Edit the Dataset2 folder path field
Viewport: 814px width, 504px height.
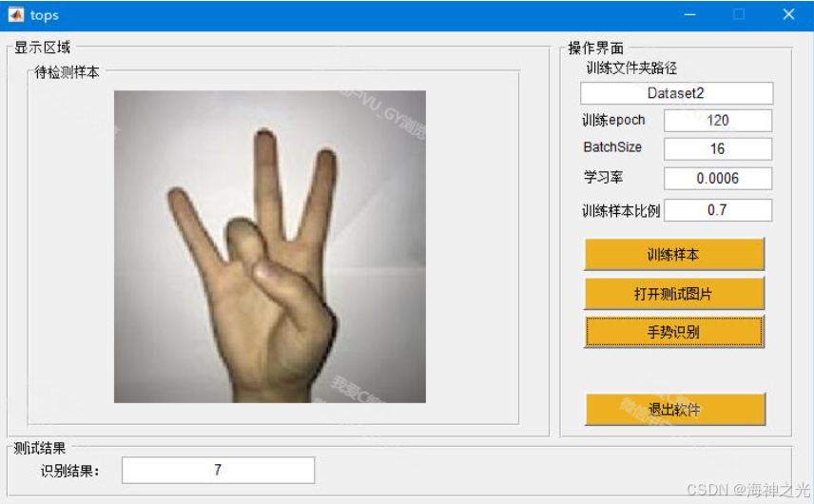(x=676, y=93)
